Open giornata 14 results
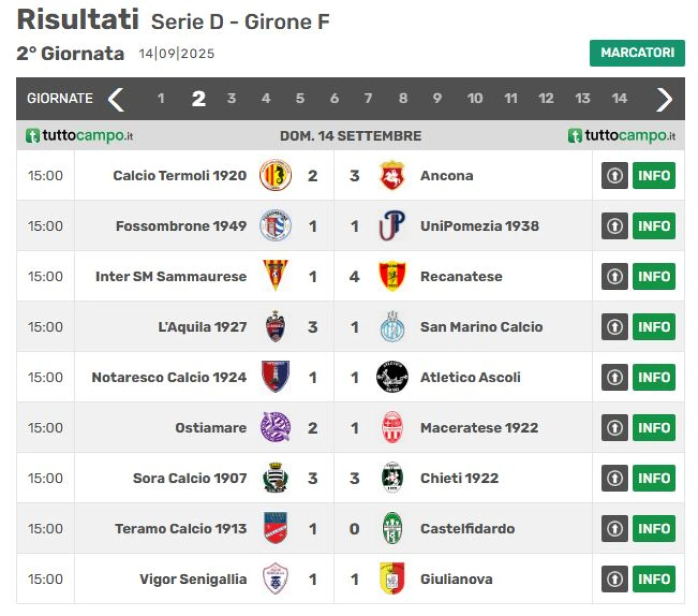 coord(619,99)
